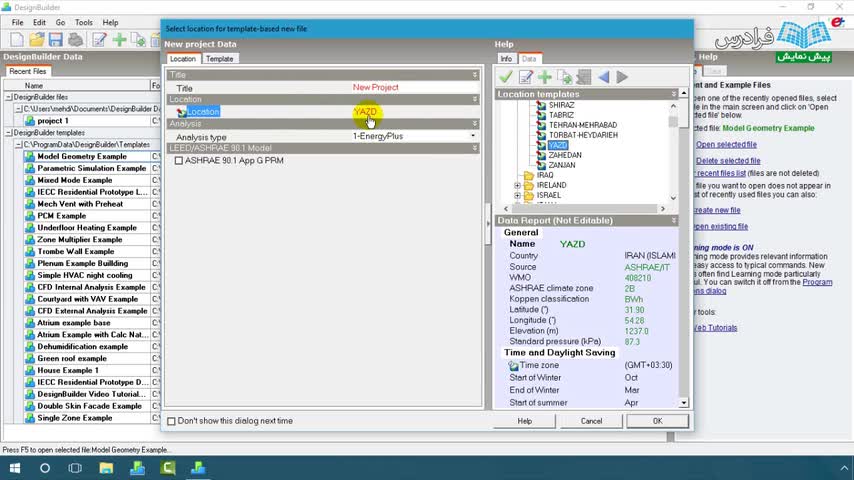Open File Explorer from the taskbar
This screenshot has height=480, width=854.
pyautogui.click(x=106, y=468)
